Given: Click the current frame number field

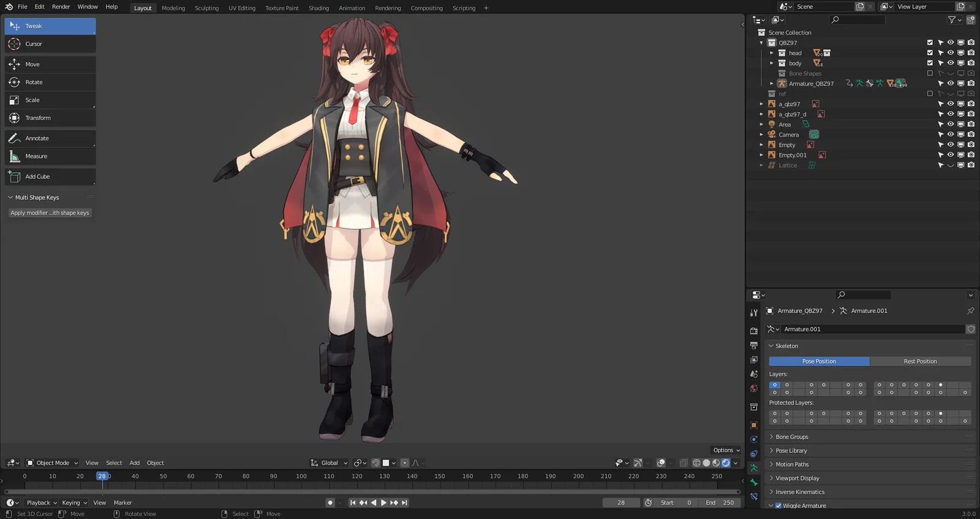Looking at the screenshot, I should (x=621, y=502).
